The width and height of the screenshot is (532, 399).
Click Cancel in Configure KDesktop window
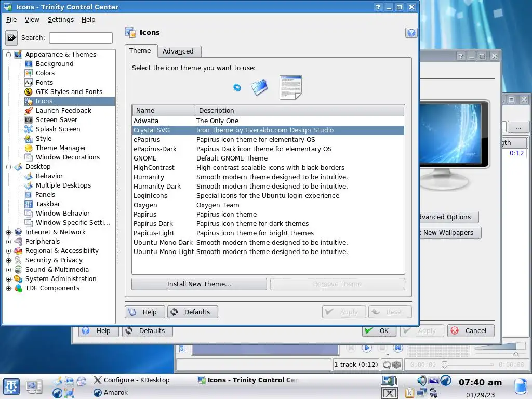tap(471, 331)
